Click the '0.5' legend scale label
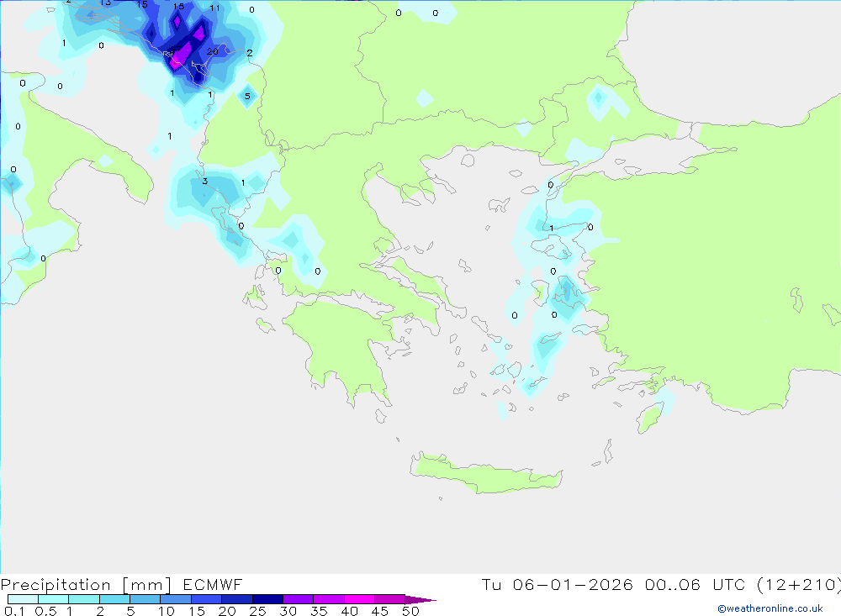Image resolution: width=841 pixels, height=616 pixels. pos(45,611)
